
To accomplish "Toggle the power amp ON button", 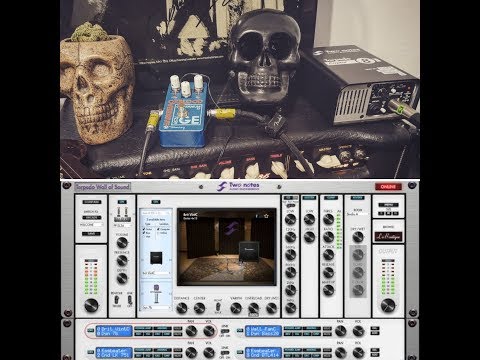I will 122,202.
